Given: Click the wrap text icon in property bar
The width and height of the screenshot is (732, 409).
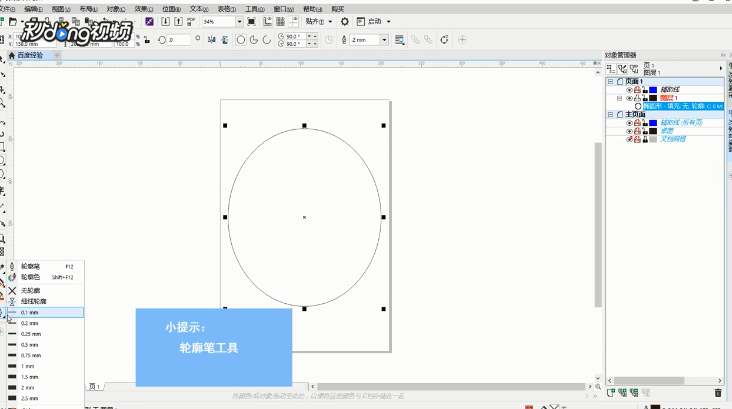Looking at the screenshot, I should [x=399, y=40].
